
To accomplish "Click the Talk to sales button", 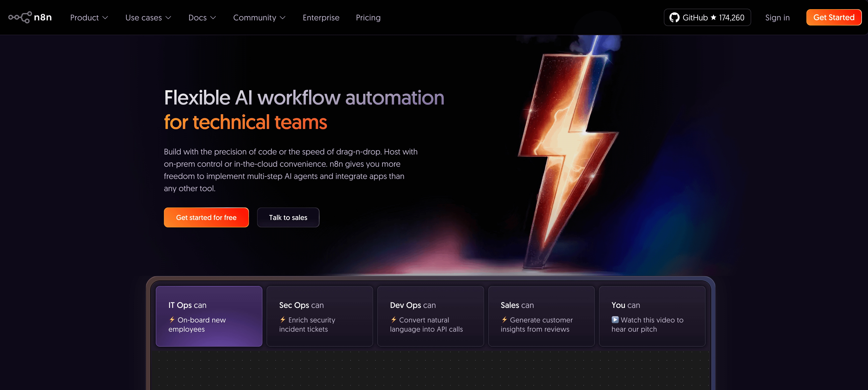I will click(x=288, y=218).
